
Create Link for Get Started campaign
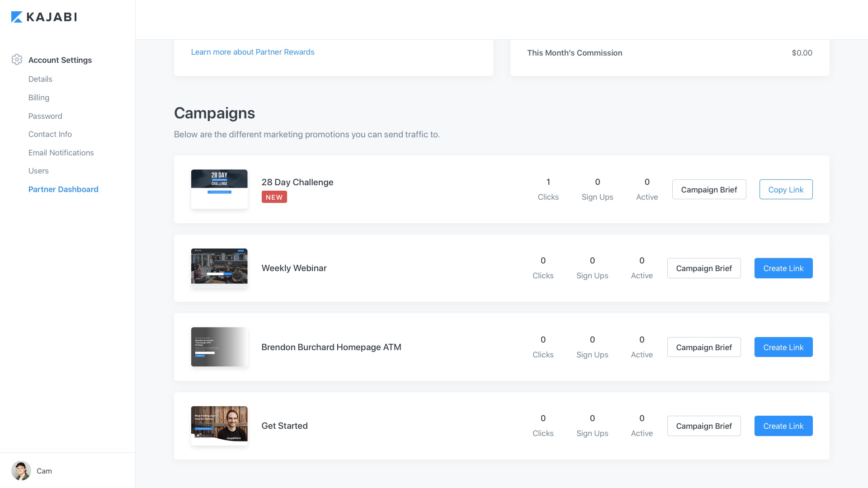pos(783,426)
